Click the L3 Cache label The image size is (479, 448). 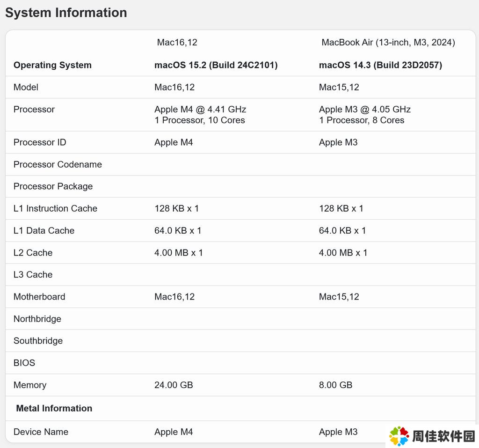(x=33, y=275)
